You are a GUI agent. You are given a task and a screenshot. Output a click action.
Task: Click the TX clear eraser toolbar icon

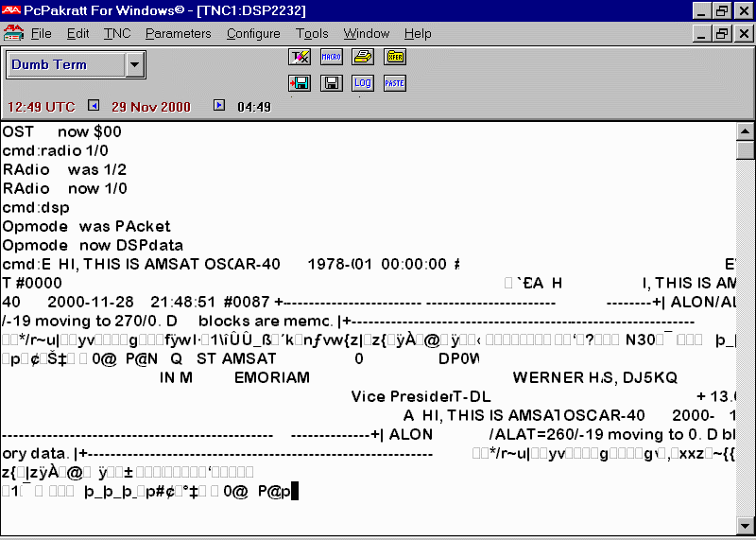pos(300,57)
